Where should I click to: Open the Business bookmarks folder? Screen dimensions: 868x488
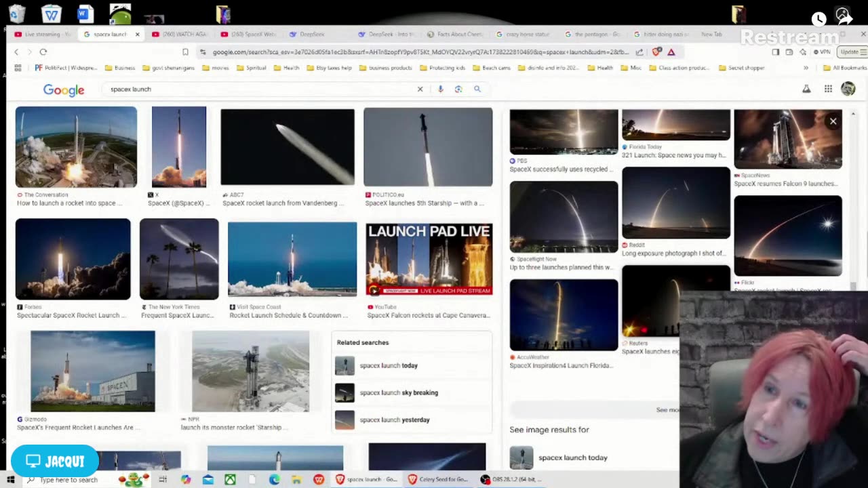(x=120, y=68)
